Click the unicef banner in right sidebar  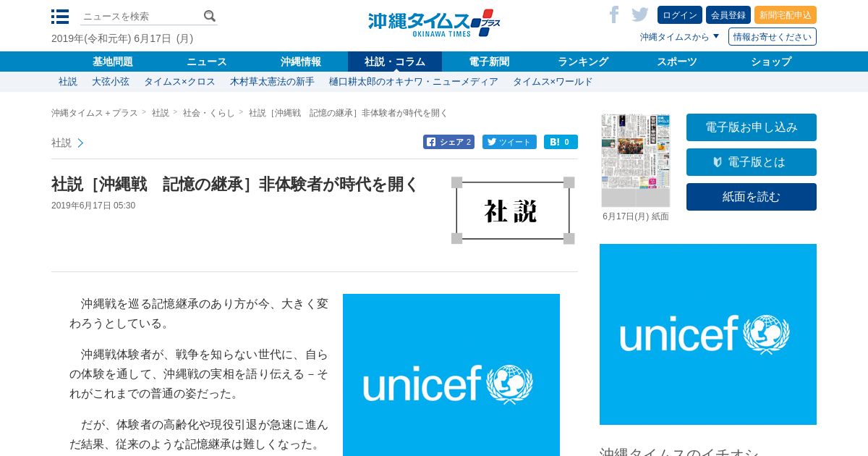click(x=708, y=334)
